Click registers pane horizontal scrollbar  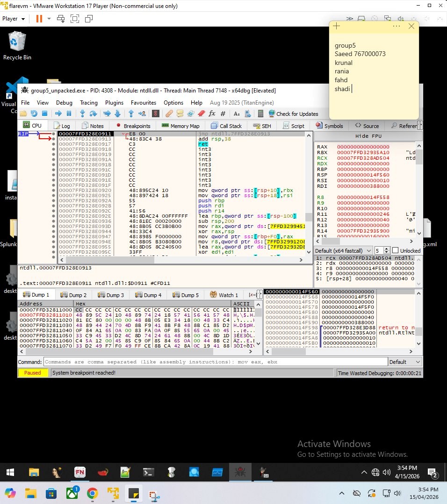[364, 241]
